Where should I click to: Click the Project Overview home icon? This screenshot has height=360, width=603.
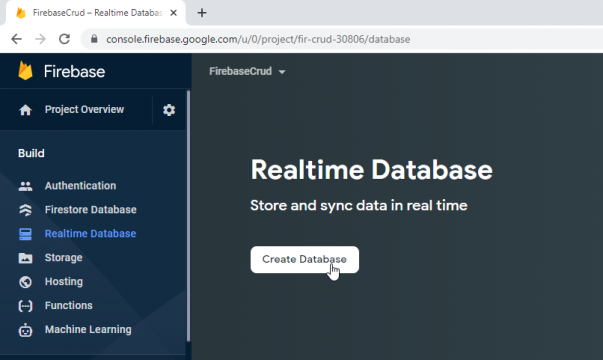point(25,110)
